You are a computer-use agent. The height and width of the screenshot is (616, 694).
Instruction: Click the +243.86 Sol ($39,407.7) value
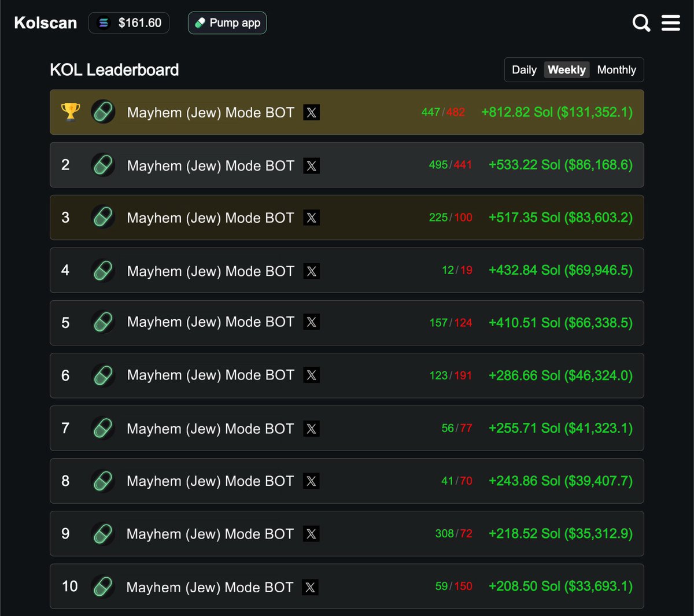click(x=560, y=481)
